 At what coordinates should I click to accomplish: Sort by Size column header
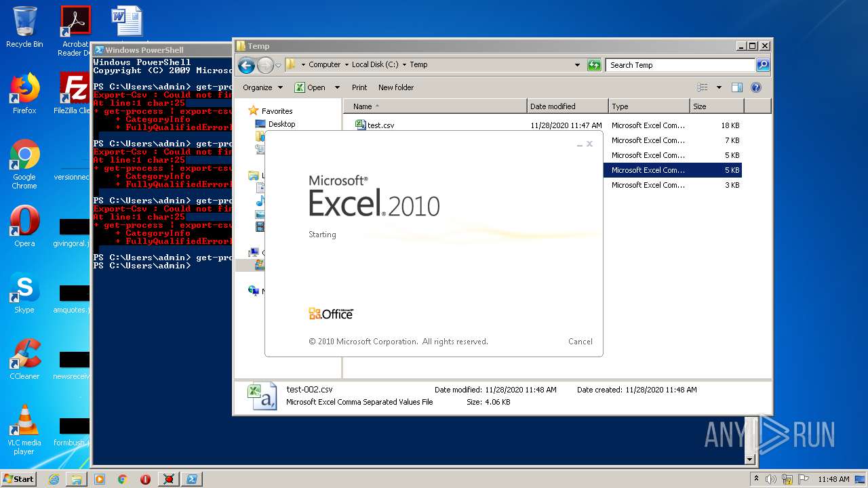coord(717,106)
